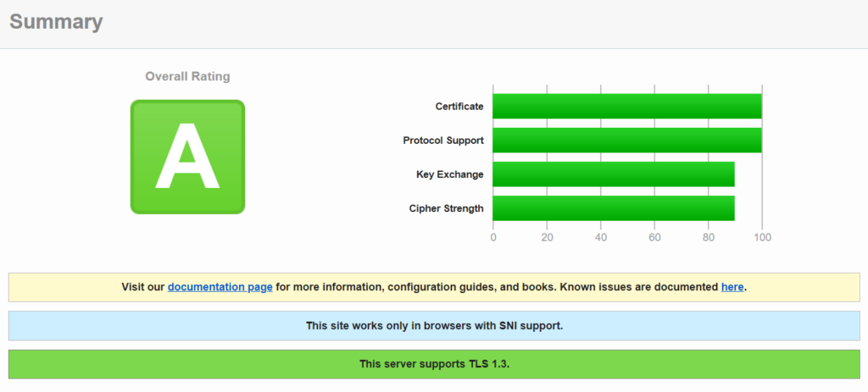Click the axis value 60

point(654,238)
